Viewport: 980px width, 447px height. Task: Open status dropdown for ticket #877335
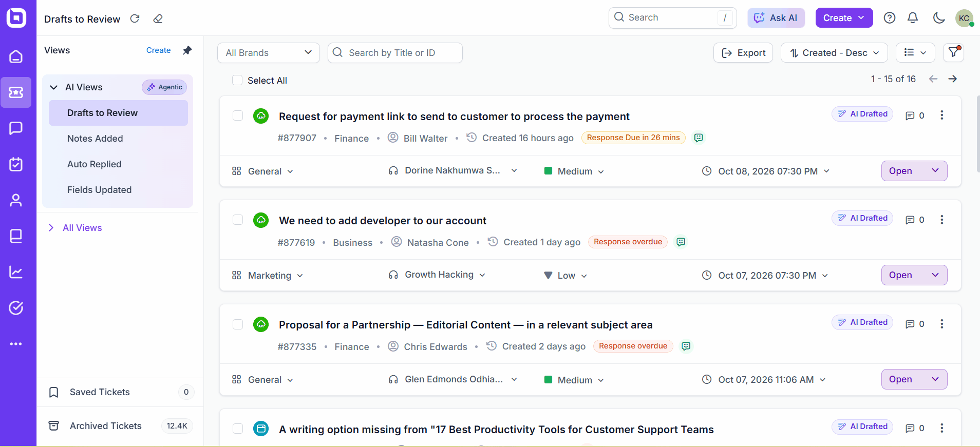click(x=914, y=379)
